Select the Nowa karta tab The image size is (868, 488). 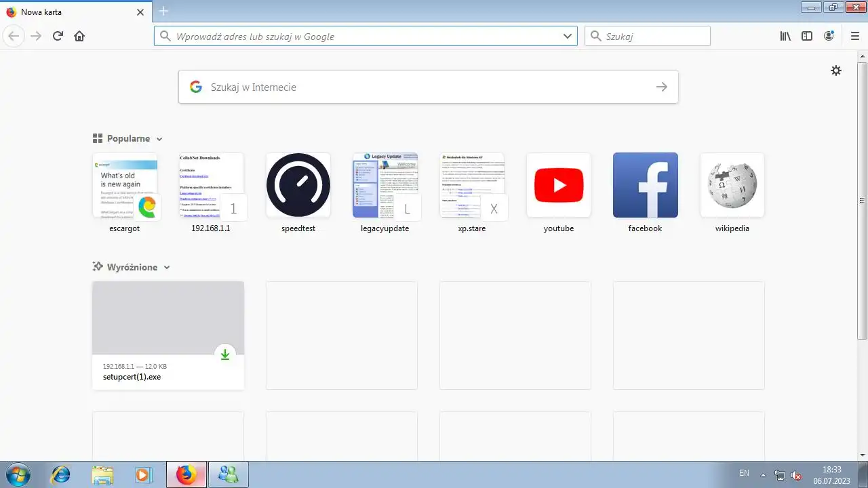[76, 12]
